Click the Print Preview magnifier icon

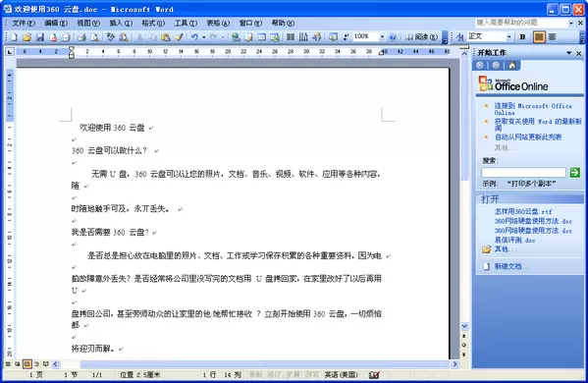[x=95, y=37]
